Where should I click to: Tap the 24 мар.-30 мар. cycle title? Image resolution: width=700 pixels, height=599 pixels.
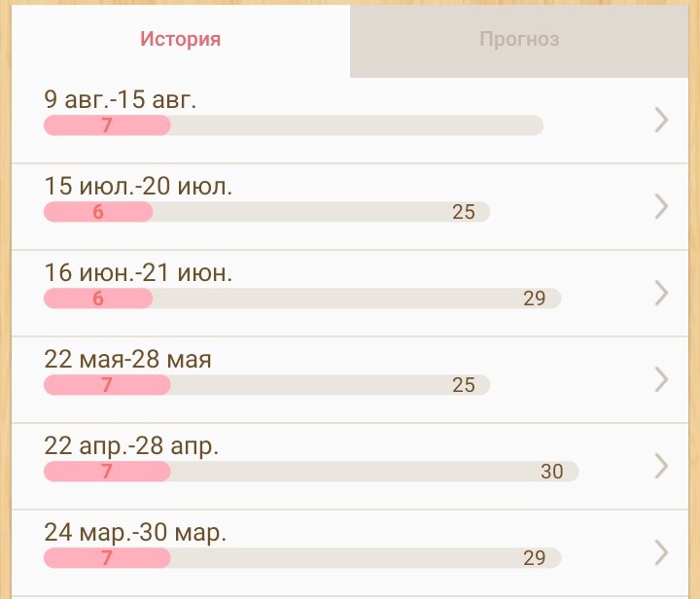point(135,533)
